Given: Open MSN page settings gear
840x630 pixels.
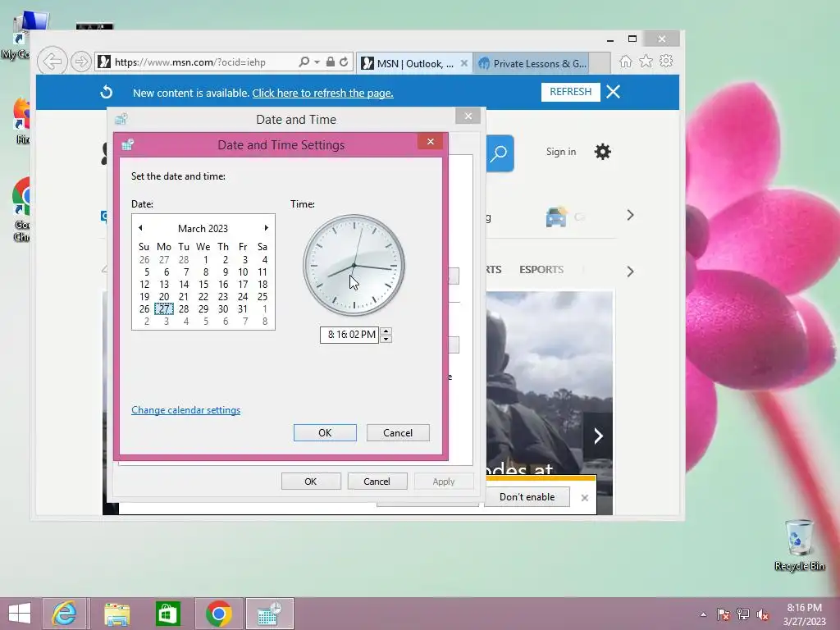Looking at the screenshot, I should click(603, 152).
